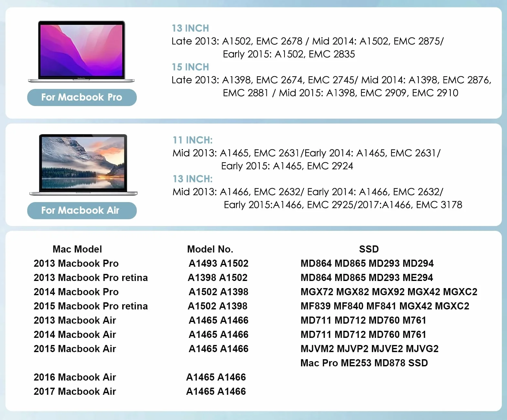Viewport: 507px width, 420px height.
Task: Select the '15 INCH' heading
Action: click(190, 67)
